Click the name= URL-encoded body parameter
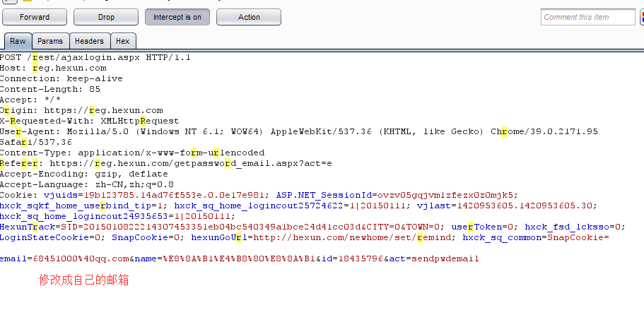Viewport: 644px width, 327px height. (x=225, y=259)
